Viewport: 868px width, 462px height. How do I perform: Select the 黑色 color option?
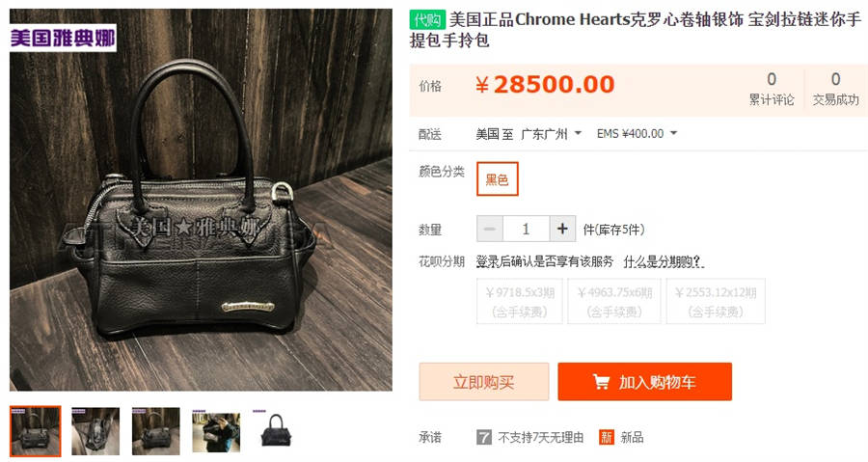(497, 178)
